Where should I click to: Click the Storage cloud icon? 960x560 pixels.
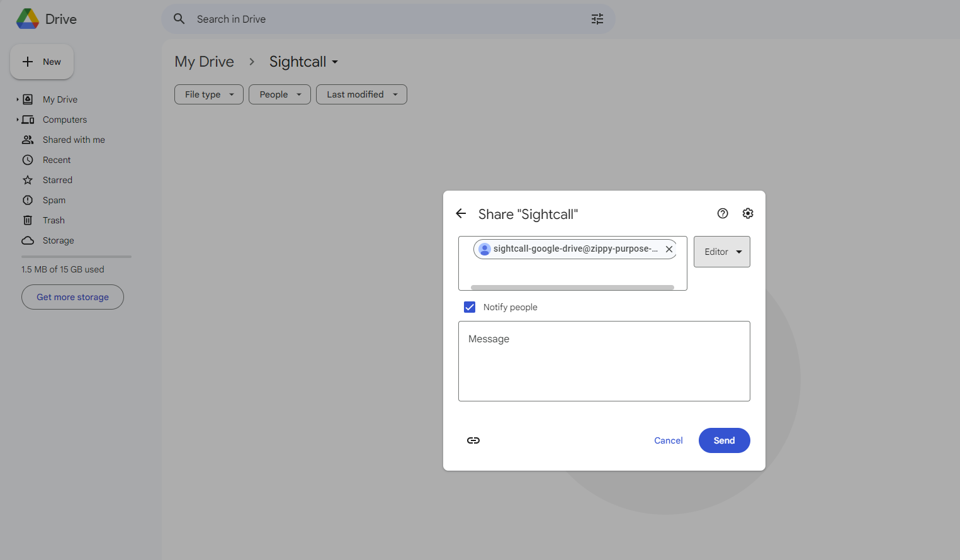(x=28, y=240)
